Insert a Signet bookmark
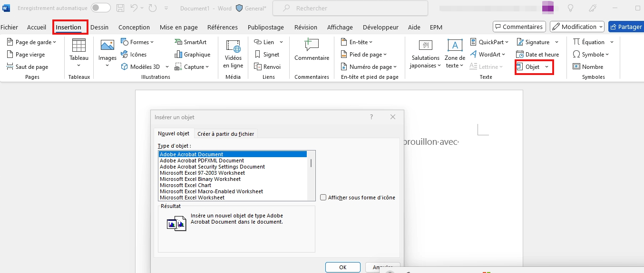The height and width of the screenshot is (273, 644). 267,55
